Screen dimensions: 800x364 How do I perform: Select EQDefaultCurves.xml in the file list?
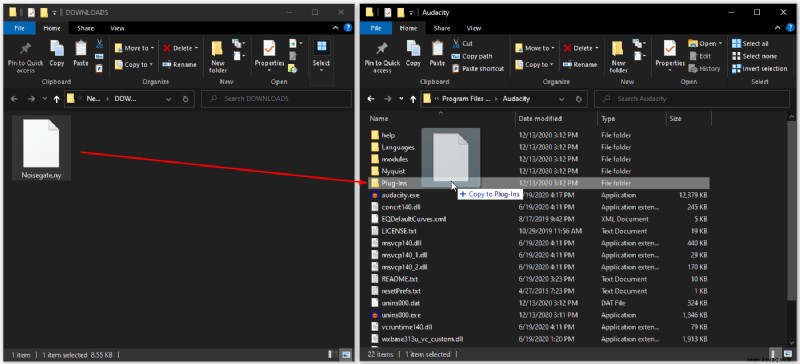click(538, 219)
